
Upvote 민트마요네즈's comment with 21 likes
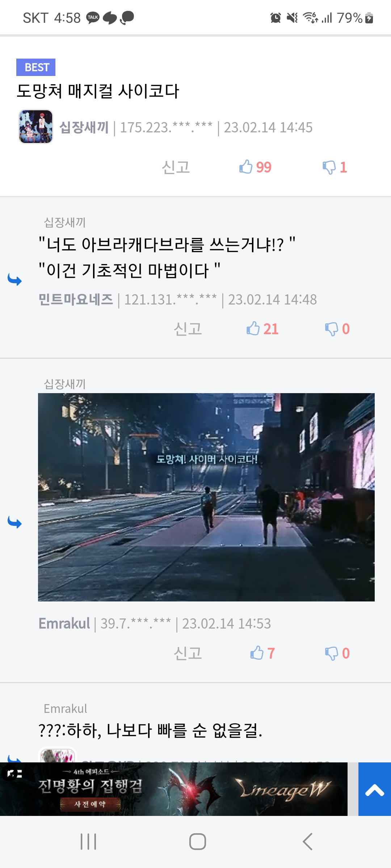click(262, 329)
